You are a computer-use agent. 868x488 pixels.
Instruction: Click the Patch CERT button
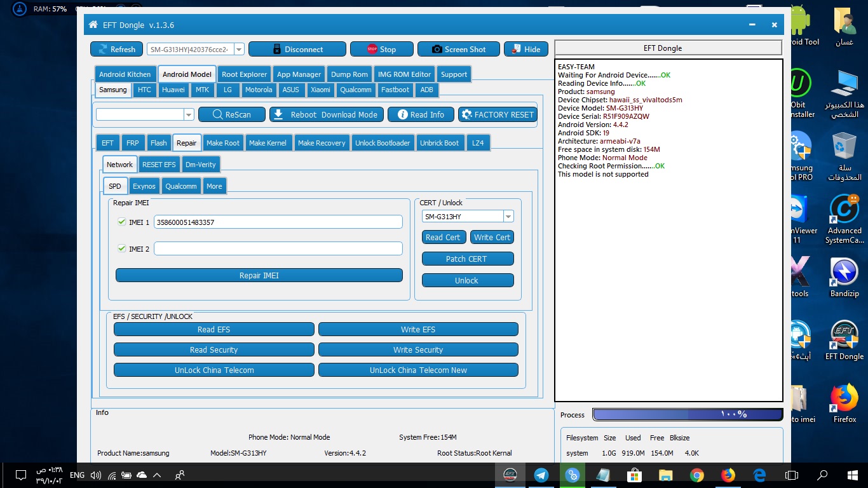click(x=468, y=259)
